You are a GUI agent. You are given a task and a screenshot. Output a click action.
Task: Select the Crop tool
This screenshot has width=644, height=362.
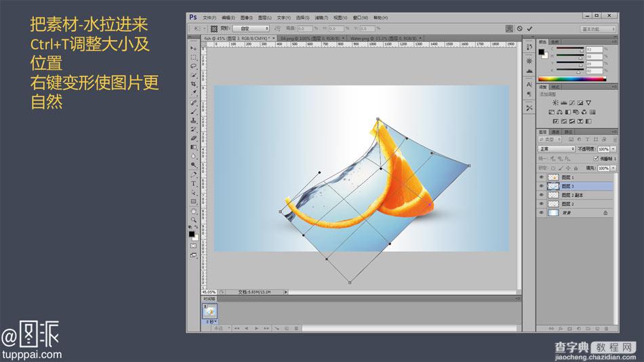(x=193, y=84)
